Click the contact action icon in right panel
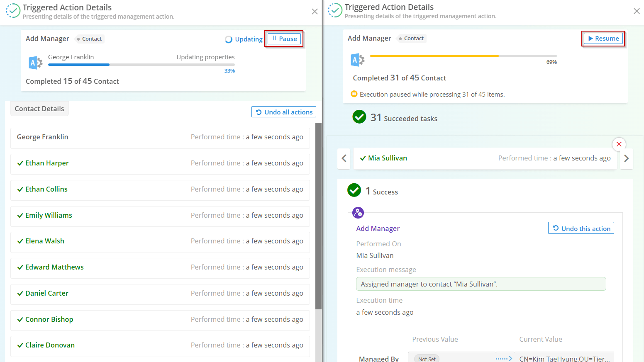This screenshot has width=644, height=362. pos(358,60)
